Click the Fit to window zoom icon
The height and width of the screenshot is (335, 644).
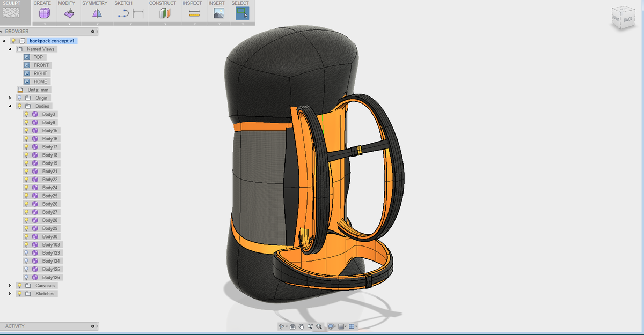[x=319, y=326]
